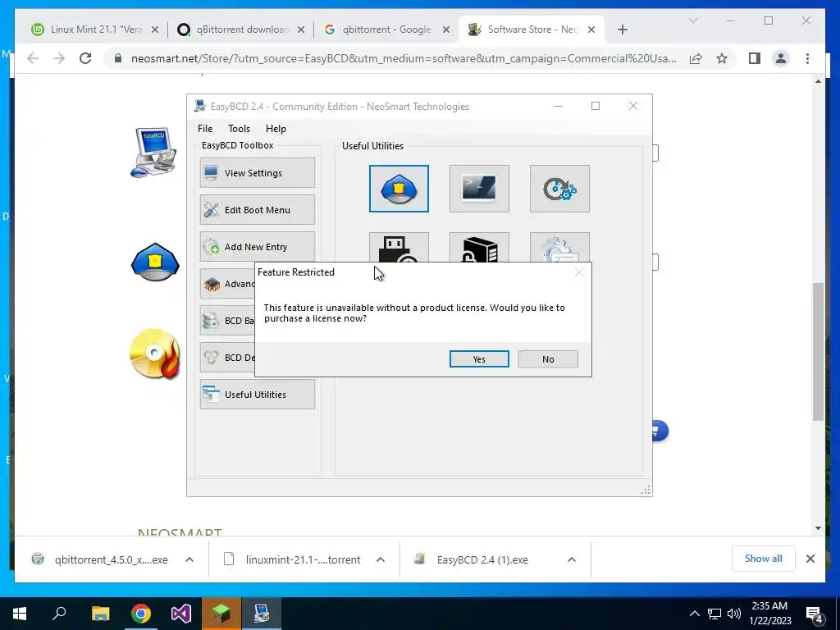The width and height of the screenshot is (840, 630).
Task: Click the greyed gear utility icon
Action: (559, 248)
